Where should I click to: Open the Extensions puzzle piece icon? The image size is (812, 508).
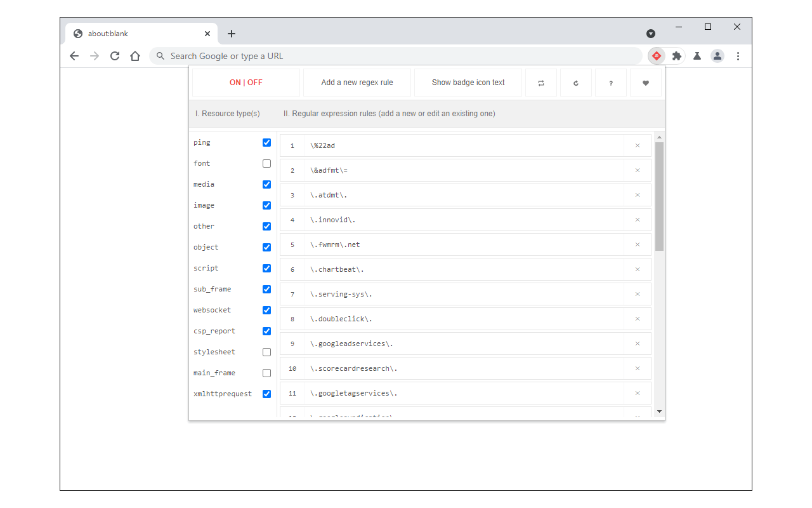[677, 56]
